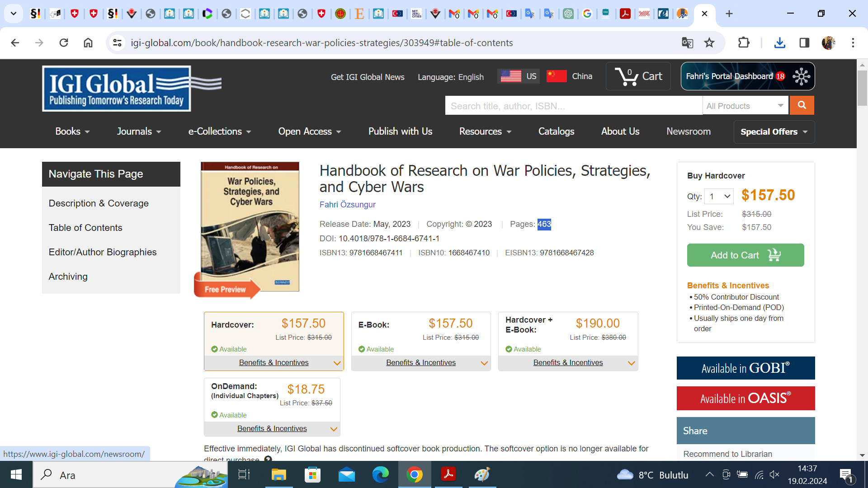Open author Fahri Özsungur link

coord(347,205)
